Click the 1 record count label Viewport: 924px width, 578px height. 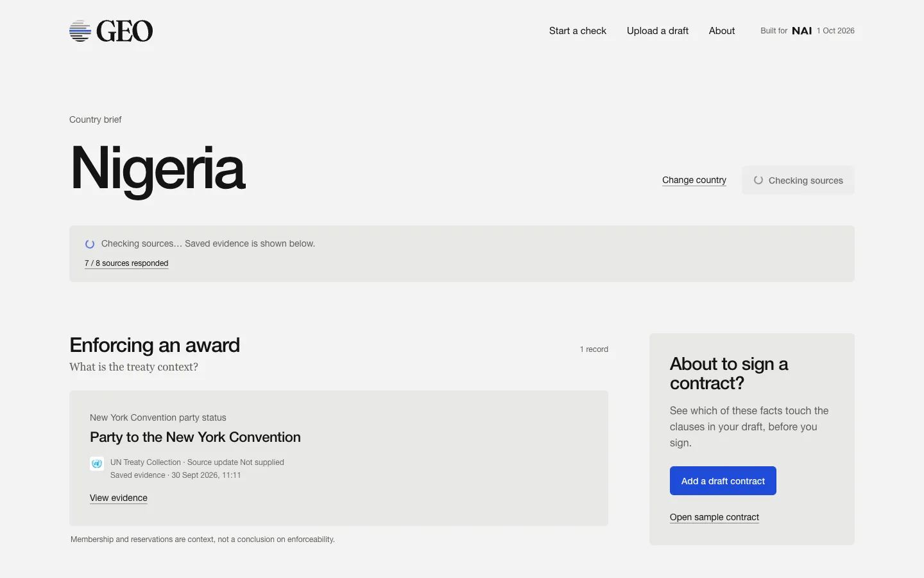(x=594, y=349)
